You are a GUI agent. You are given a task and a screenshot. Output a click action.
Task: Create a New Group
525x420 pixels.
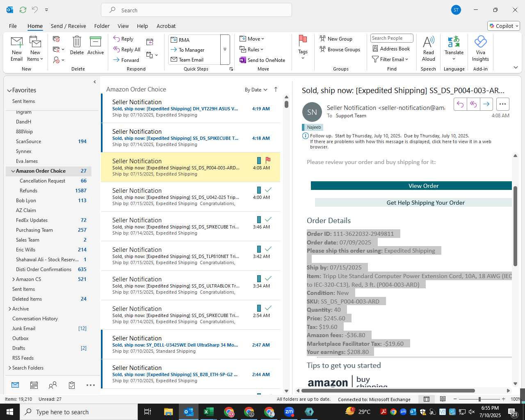click(x=336, y=39)
